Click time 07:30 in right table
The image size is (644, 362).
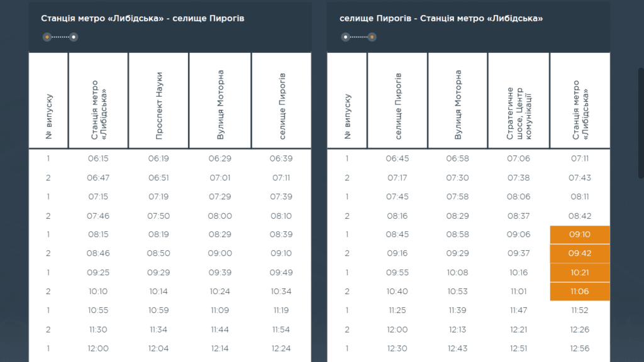(458, 178)
